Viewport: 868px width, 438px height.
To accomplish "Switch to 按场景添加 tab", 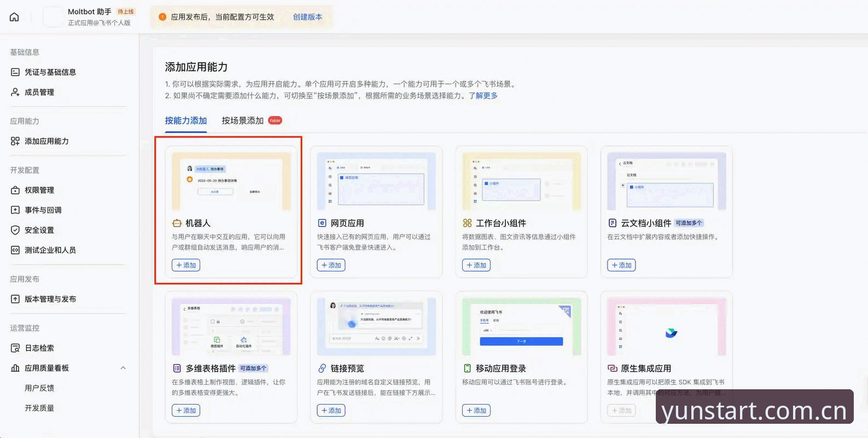I will 242,120.
